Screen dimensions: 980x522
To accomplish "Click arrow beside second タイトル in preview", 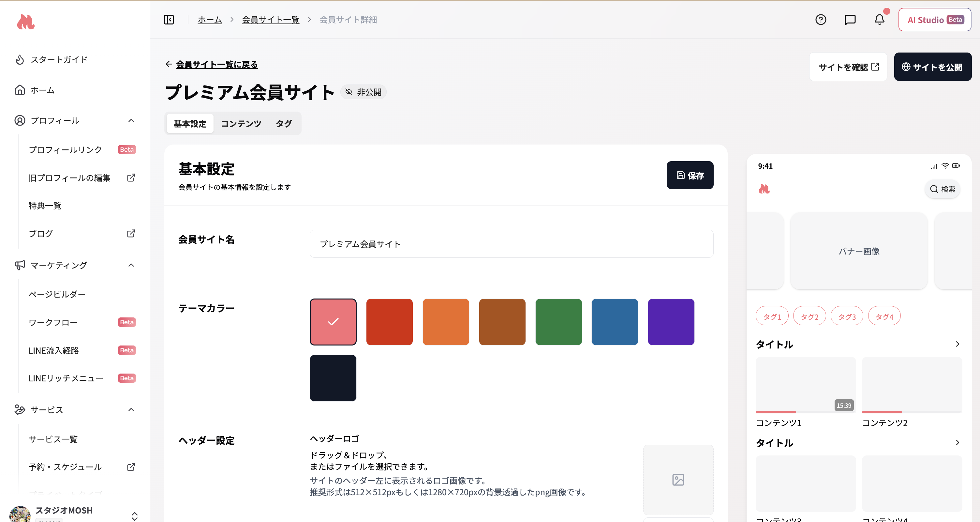I will coord(958,442).
